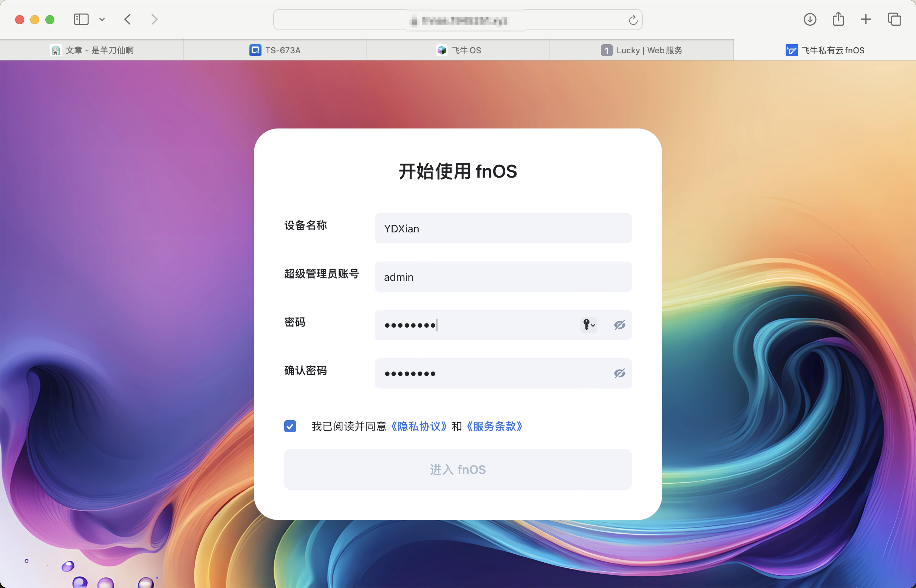916x588 pixels.
Task: Switch to the Lucky | Web 服务 tab
Action: tap(642, 50)
